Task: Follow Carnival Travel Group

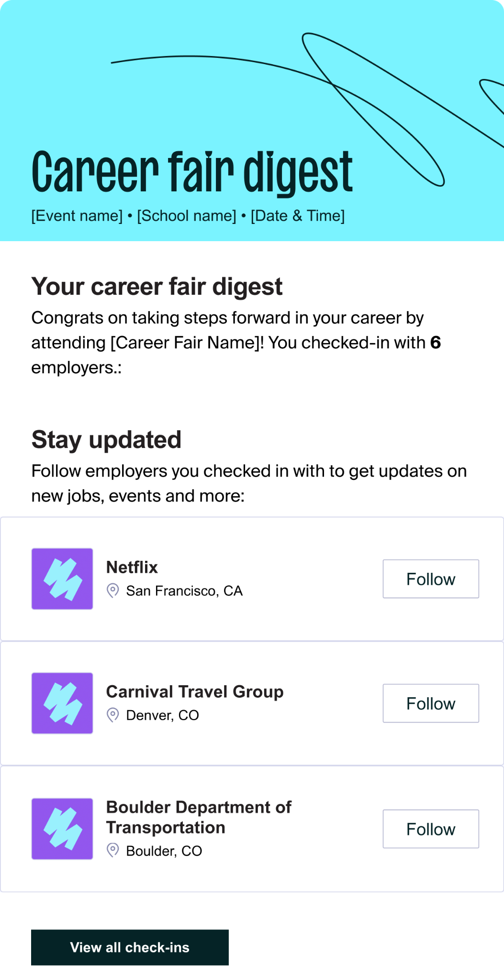Action: pyautogui.click(x=431, y=703)
